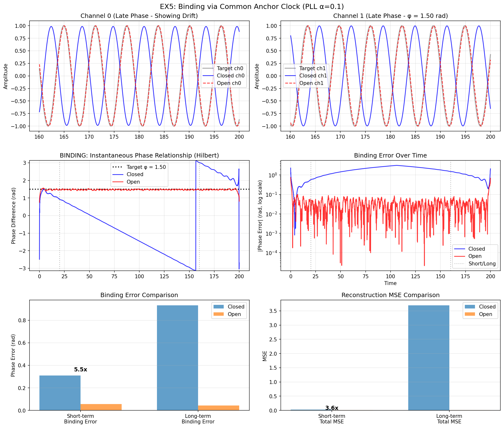Click the 'Time' x-axis label

(390, 283)
